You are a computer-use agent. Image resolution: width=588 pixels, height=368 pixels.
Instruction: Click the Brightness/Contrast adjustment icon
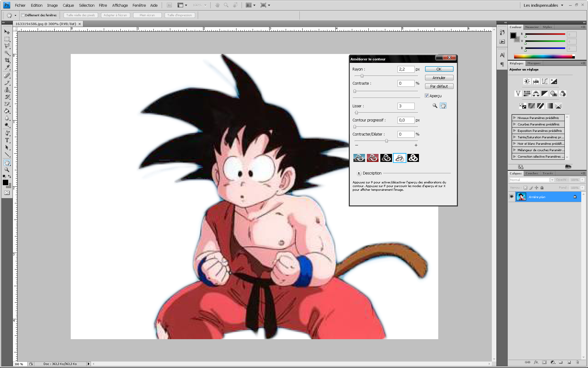pos(527,81)
